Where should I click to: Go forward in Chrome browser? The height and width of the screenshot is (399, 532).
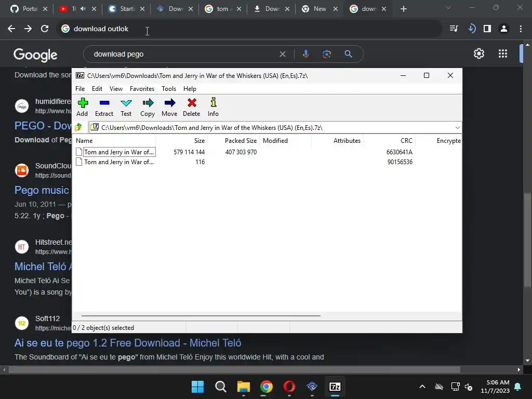click(28, 29)
